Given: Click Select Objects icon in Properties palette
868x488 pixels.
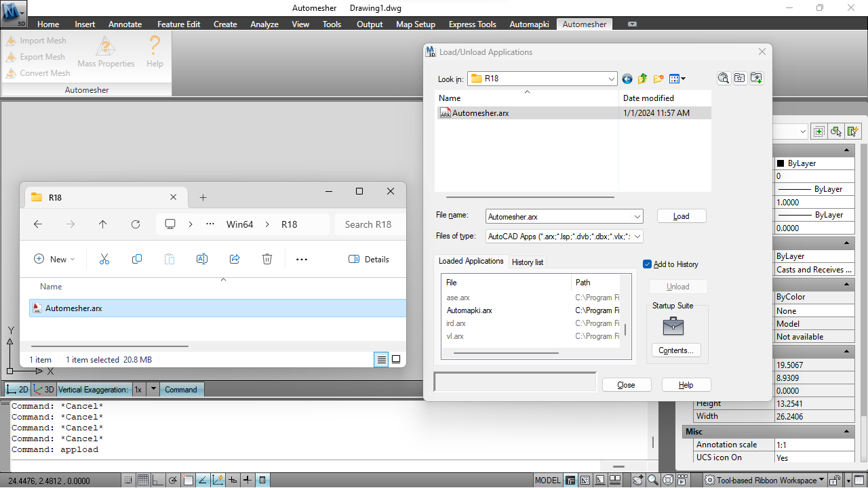Looking at the screenshot, I should point(836,131).
